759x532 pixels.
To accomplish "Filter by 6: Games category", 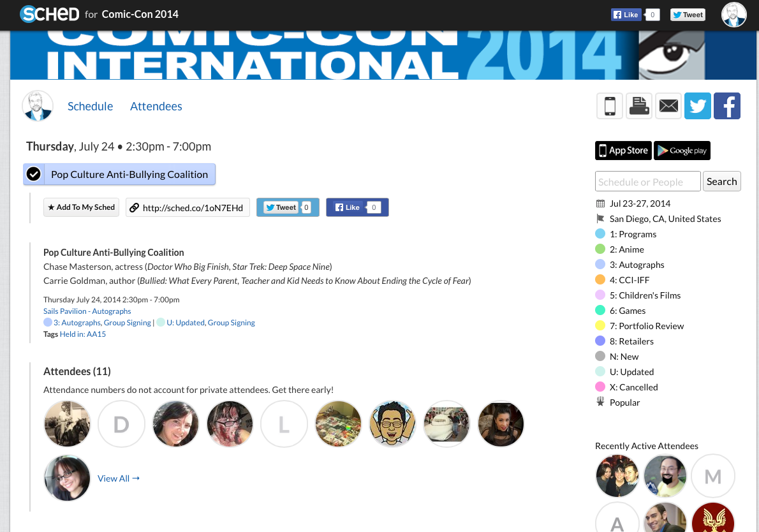I will 628,311.
